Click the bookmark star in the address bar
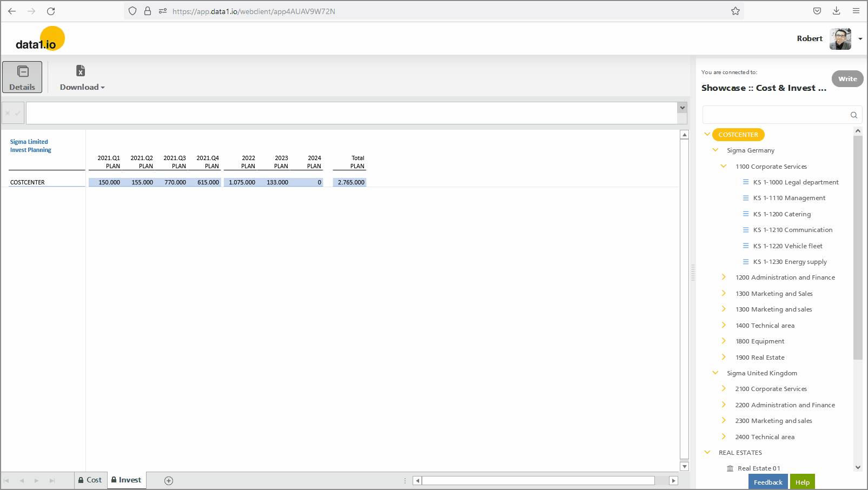The height and width of the screenshot is (490, 868). tap(735, 10)
